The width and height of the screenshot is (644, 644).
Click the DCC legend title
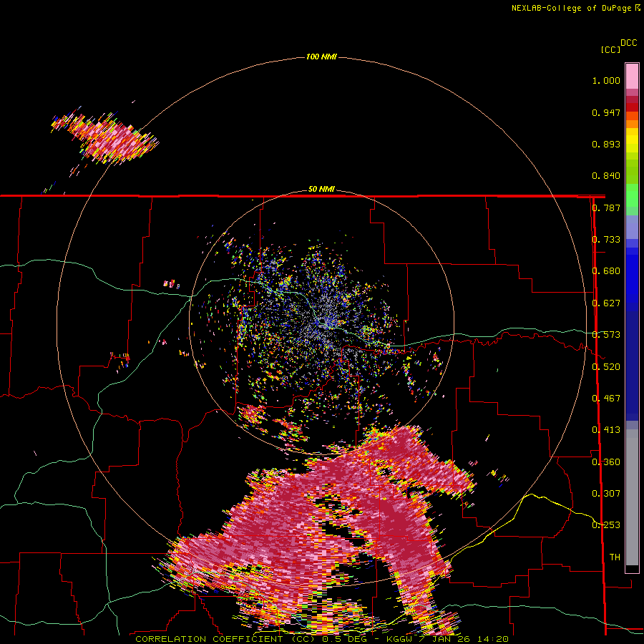click(x=628, y=43)
